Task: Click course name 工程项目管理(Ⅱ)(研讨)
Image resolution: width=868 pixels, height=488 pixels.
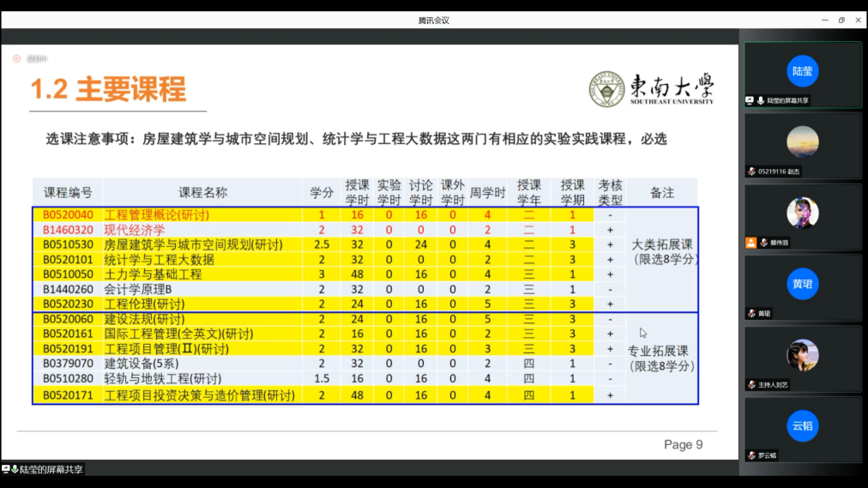Action: 166,348
